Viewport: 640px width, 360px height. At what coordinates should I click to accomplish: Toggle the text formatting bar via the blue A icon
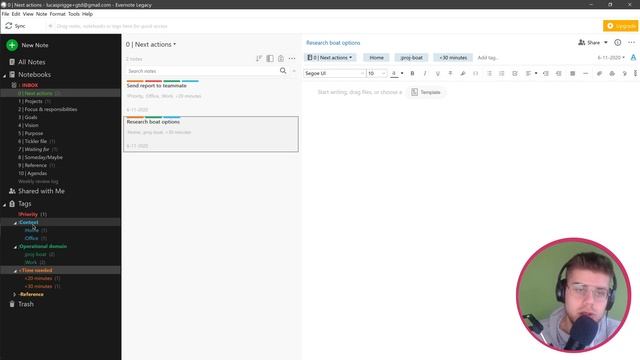point(633,58)
